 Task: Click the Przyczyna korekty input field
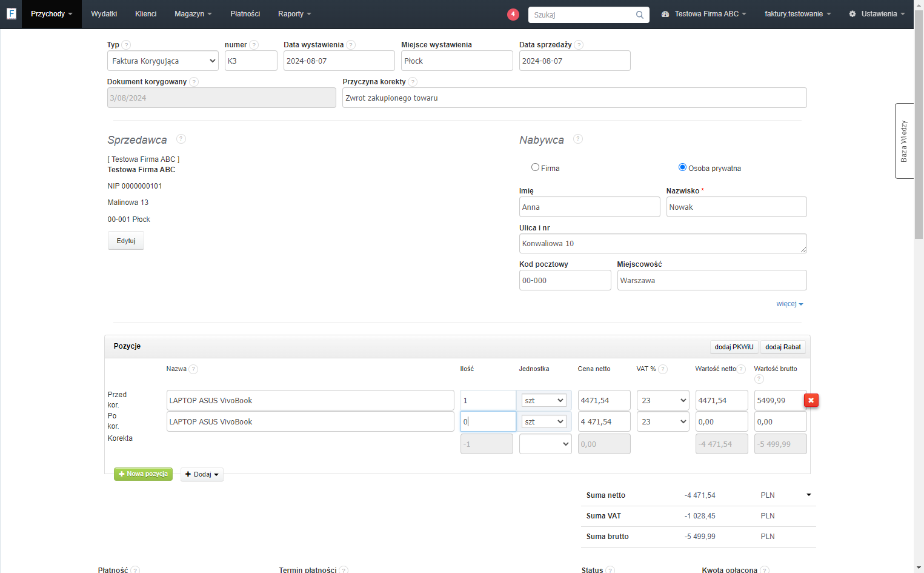pos(574,98)
